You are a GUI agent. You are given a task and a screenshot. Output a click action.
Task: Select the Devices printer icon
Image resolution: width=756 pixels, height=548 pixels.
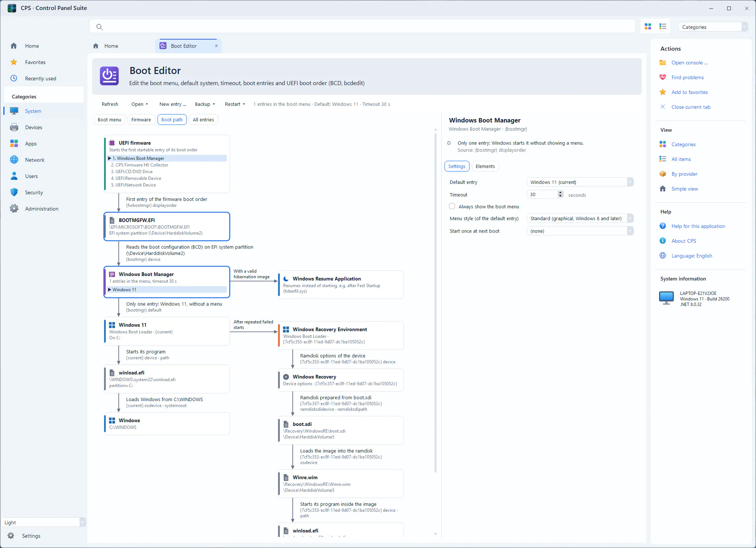click(14, 127)
